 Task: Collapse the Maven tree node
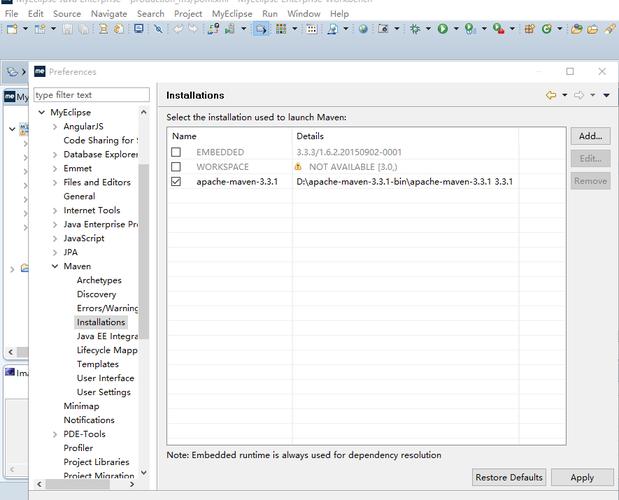tap(55, 266)
